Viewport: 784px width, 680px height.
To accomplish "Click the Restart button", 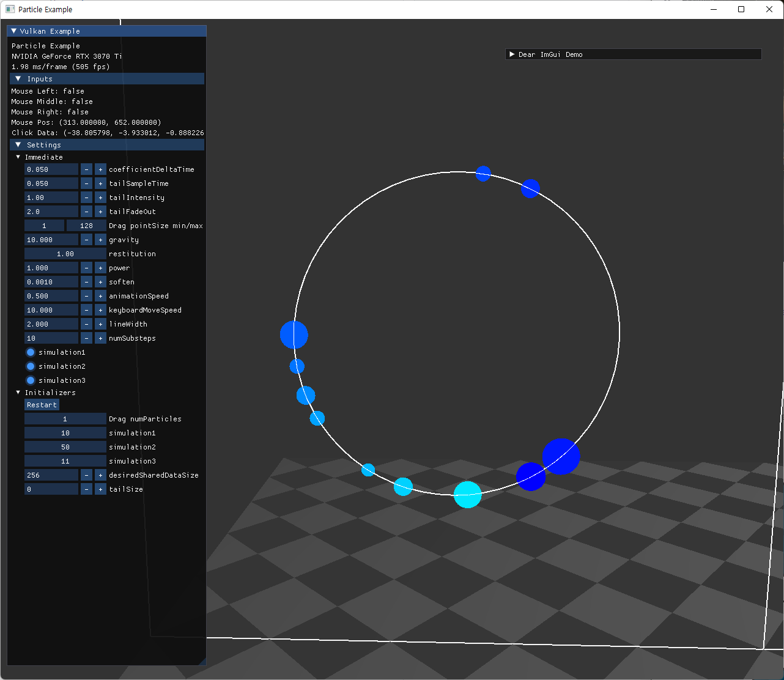I will coord(42,405).
